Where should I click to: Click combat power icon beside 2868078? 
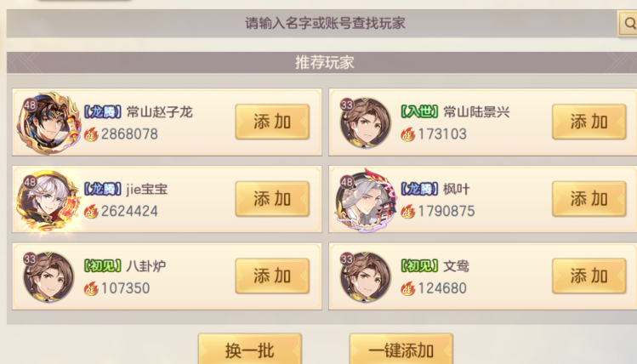click(x=91, y=134)
